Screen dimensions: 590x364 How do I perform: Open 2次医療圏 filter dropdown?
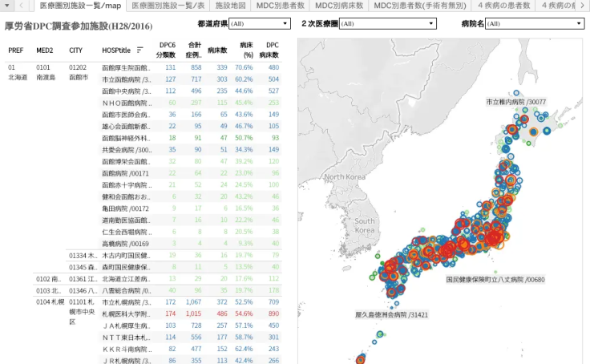point(387,23)
